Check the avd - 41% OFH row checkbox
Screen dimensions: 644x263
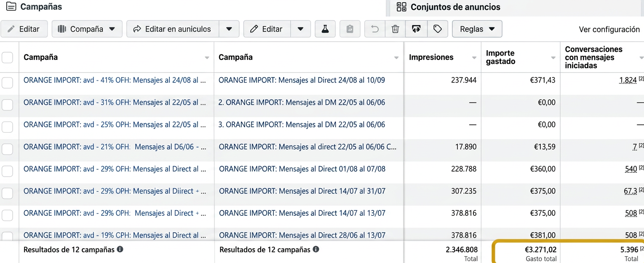8,83
